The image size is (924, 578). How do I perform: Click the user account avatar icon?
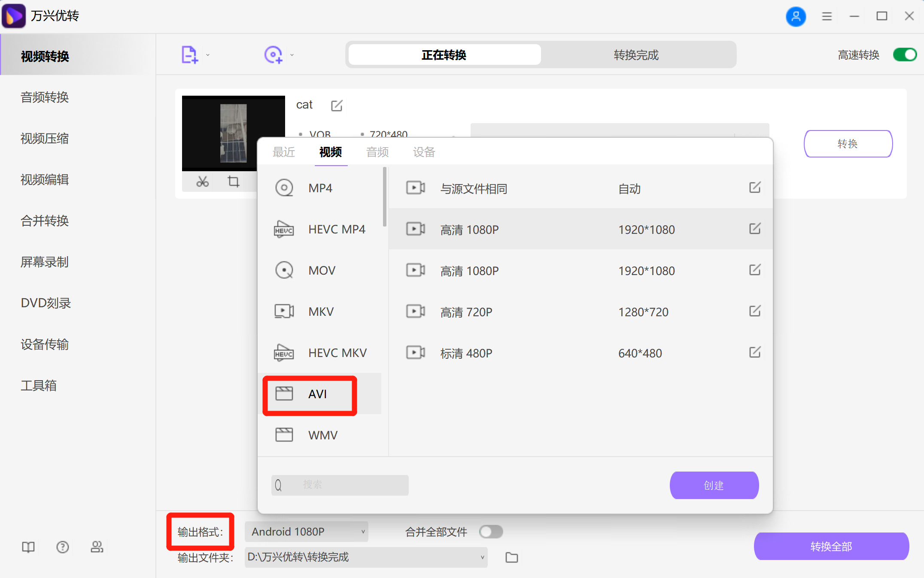tap(796, 16)
